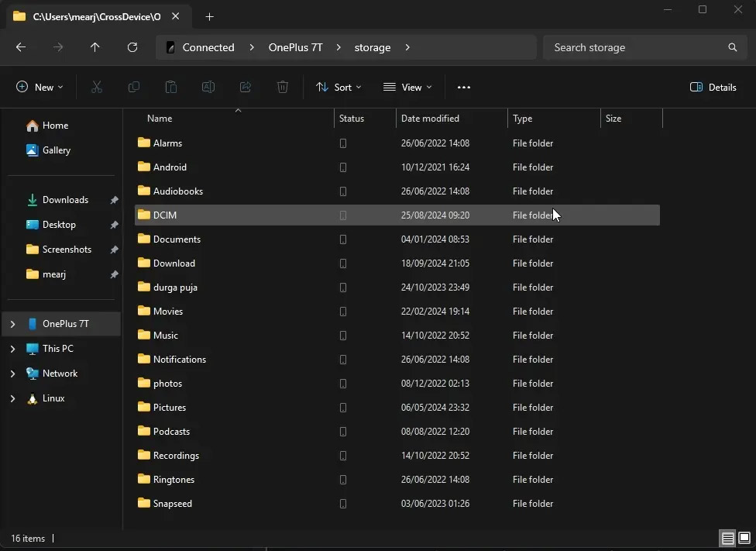Delete DCIM with the trash toolbar icon
The width and height of the screenshot is (756, 551).
click(282, 87)
